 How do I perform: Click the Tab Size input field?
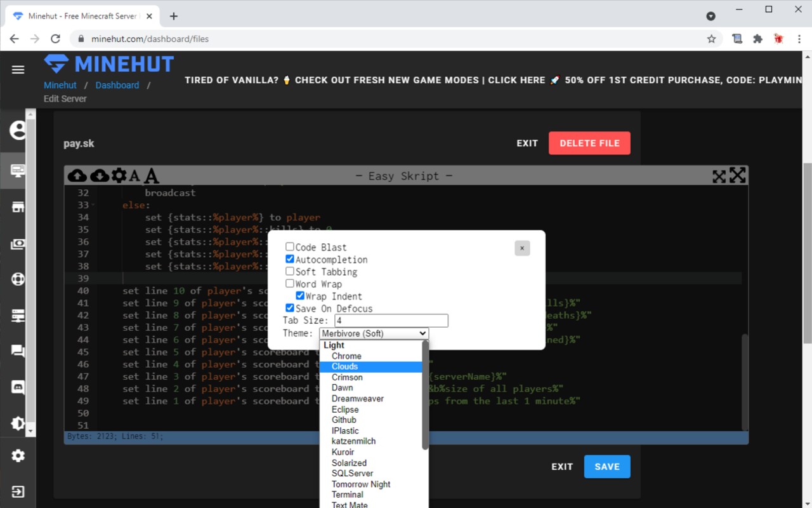[391, 321]
